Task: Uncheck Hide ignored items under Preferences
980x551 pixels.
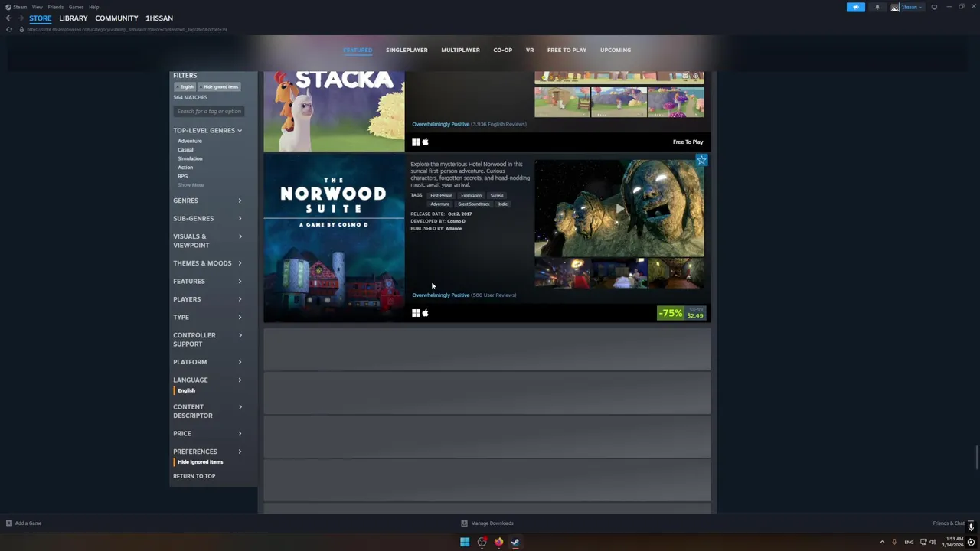Action: (200, 462)
